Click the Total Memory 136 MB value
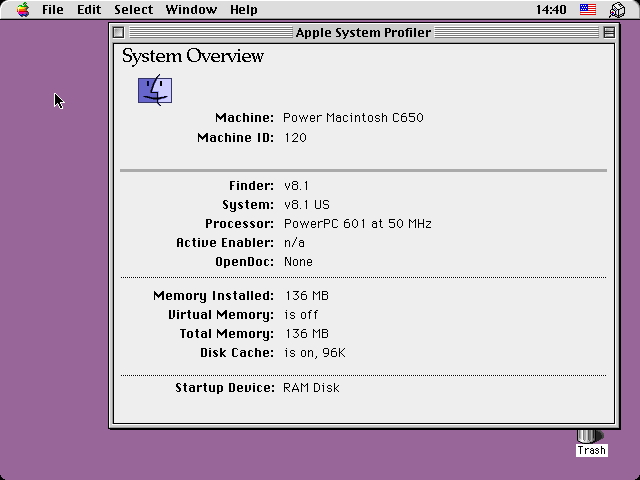Screen dimensions: 640x480 point(307,333)
